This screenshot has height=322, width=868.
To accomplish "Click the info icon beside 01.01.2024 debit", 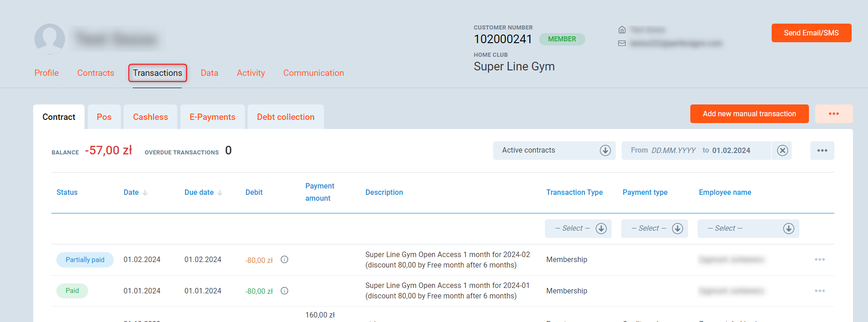I will [x=284, y=291].
